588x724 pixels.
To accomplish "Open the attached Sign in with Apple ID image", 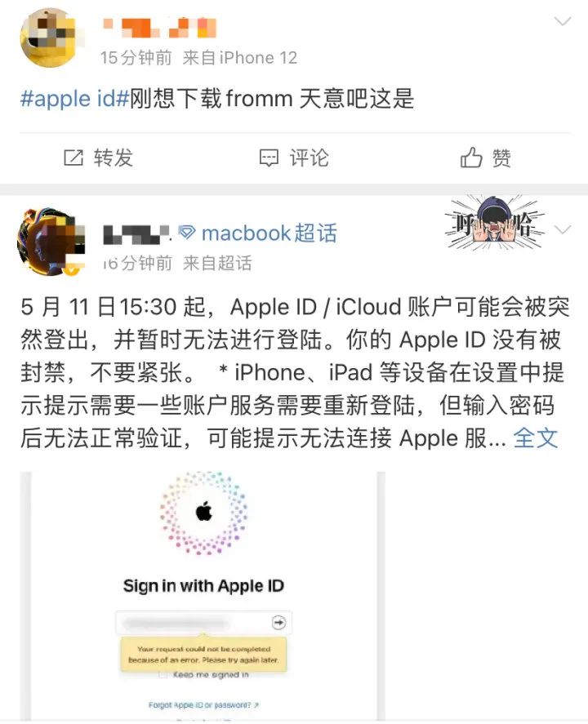I will click(203, 596).
